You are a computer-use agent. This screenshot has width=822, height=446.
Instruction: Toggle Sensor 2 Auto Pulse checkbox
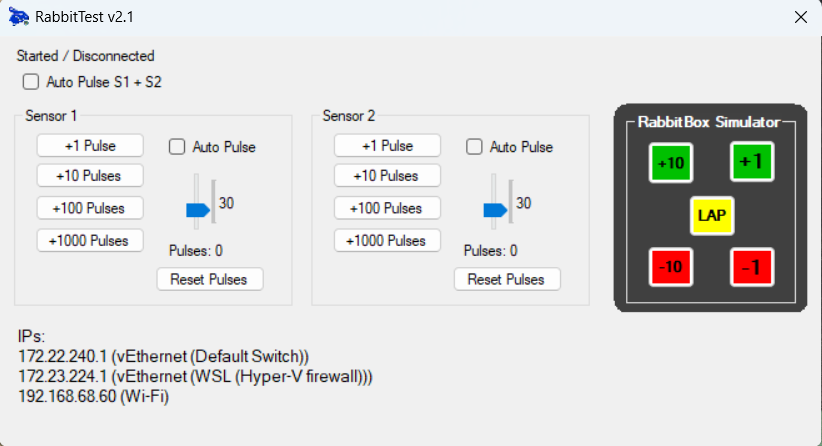point(475,147)
